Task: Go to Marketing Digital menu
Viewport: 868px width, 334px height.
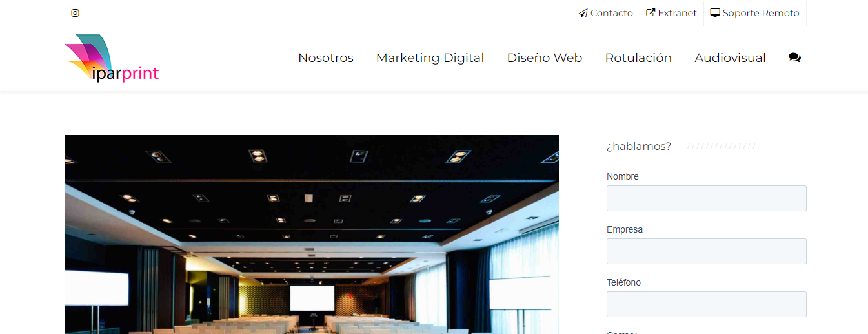Action: [430, 58]
